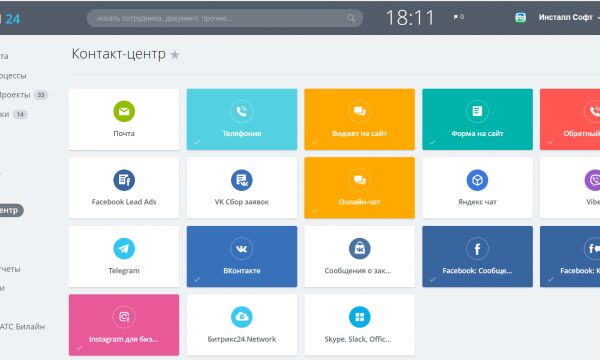Open the Почта label link

tap(124, 134)
